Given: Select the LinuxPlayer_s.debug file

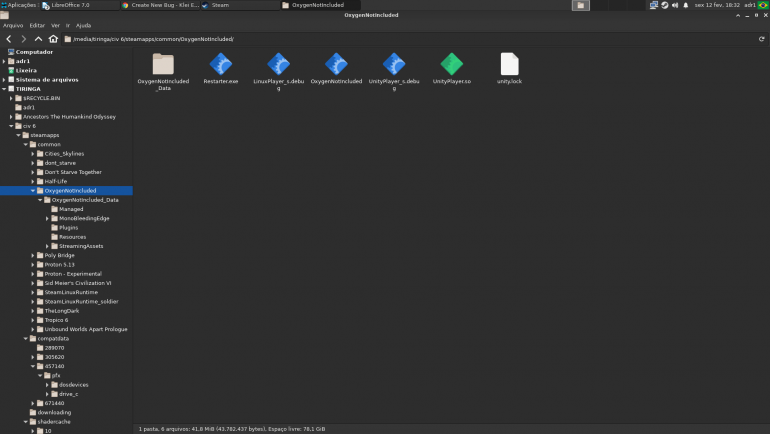Looking at the screenshot, I should (278, 64).
